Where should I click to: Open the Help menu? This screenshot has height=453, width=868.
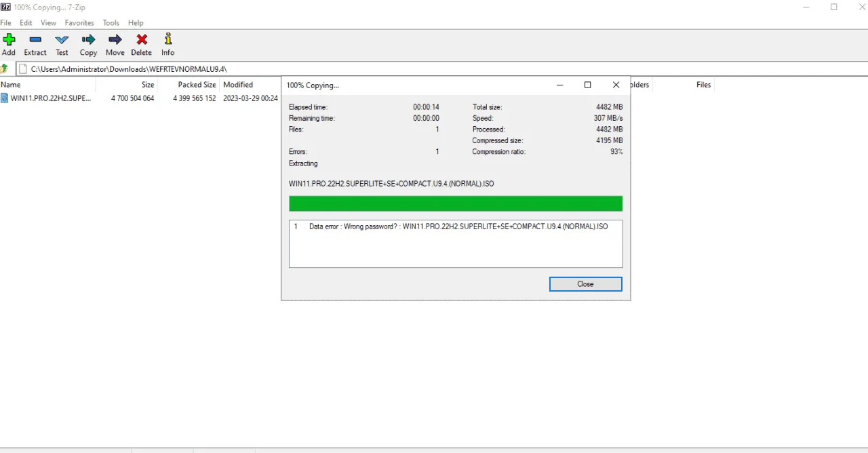pos(136,22)
